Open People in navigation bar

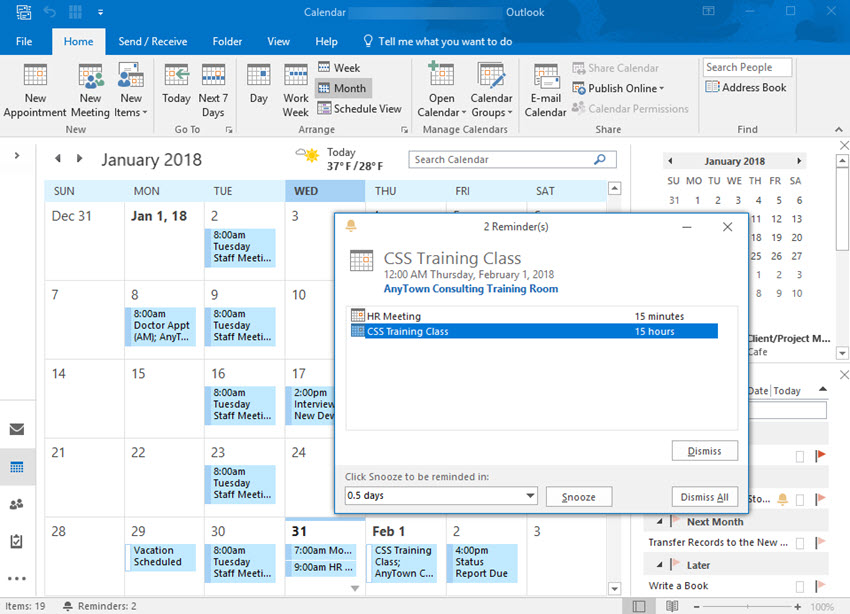(17, 504)
